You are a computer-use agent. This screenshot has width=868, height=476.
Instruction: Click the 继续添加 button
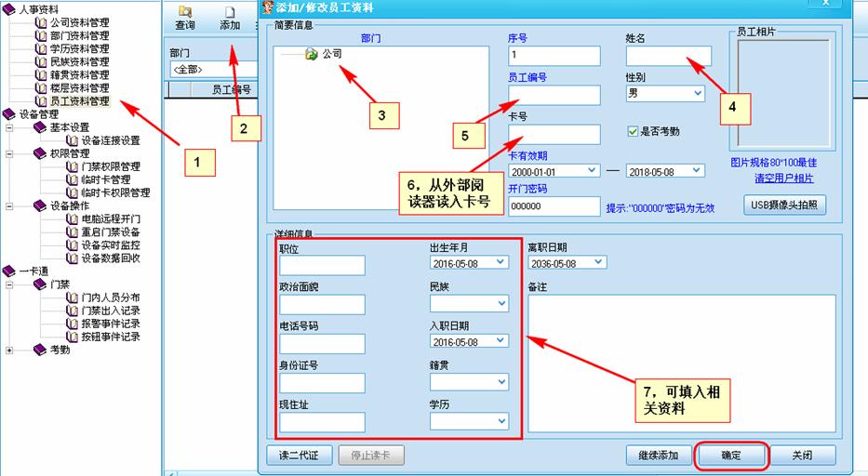pos(659,456)
